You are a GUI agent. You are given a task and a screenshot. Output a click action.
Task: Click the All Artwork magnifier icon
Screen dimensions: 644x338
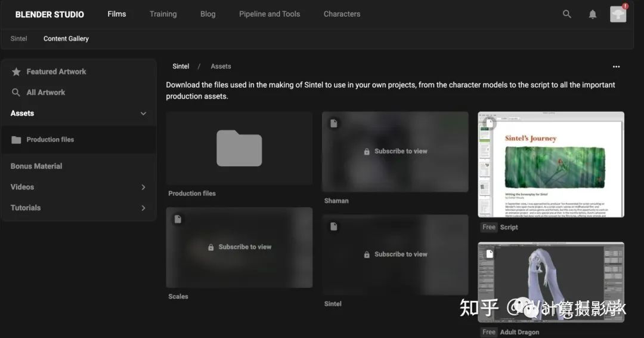[16, 93]
